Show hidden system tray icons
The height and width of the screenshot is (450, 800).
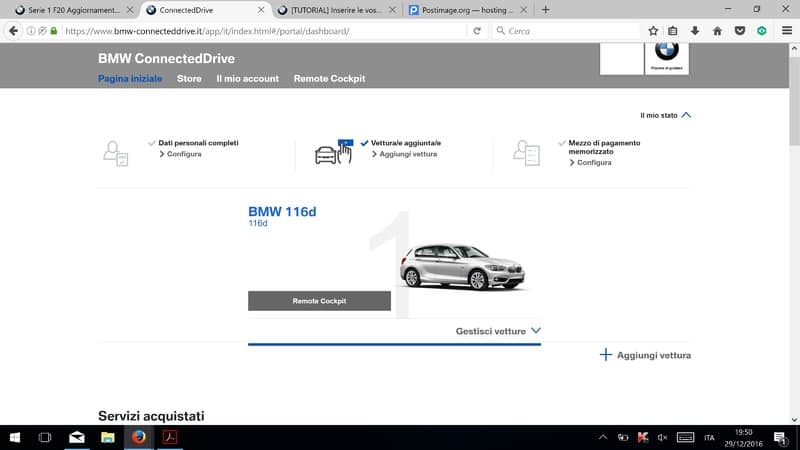pos(603,437)
